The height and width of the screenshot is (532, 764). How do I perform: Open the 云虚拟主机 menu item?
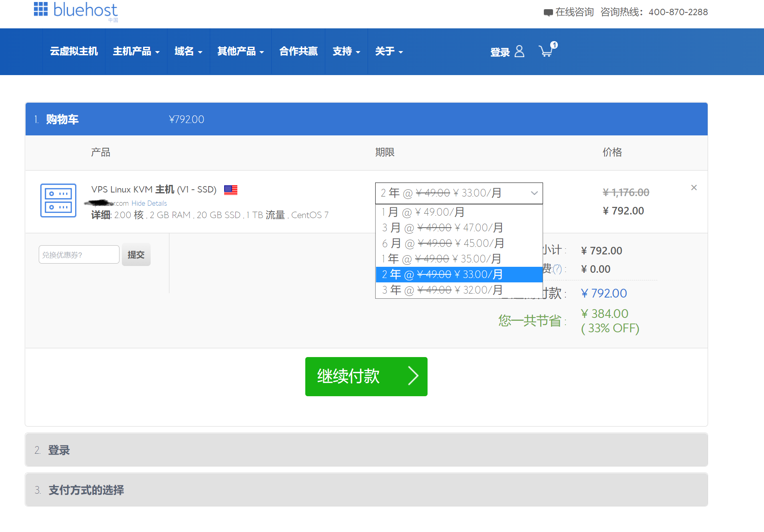pos(74,52)
